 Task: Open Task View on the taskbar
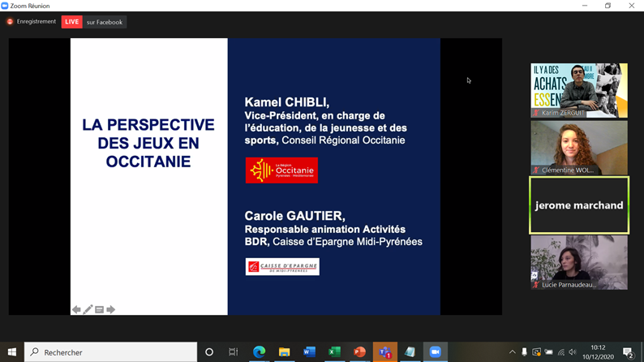click(234, 352)
